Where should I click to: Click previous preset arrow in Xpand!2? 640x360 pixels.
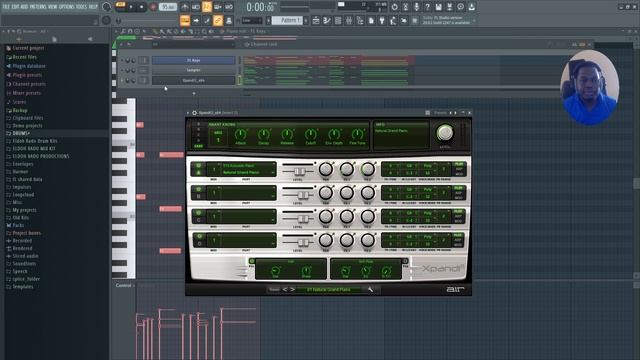tap(285, 289)
